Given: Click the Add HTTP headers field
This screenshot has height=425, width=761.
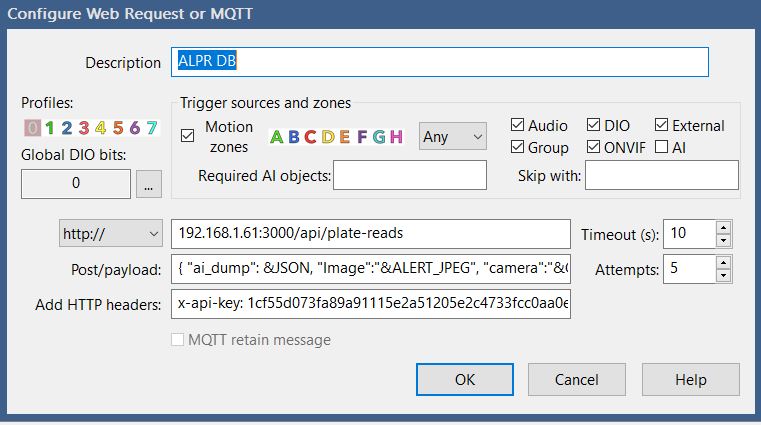Looking at the screenshot, I should point(370,304).
